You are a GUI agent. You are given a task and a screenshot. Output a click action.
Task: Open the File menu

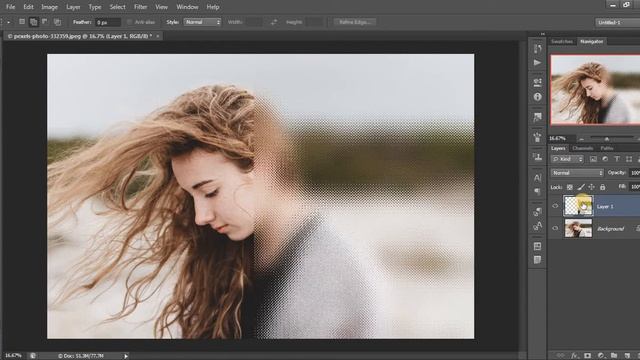click(x=10, y=7)
